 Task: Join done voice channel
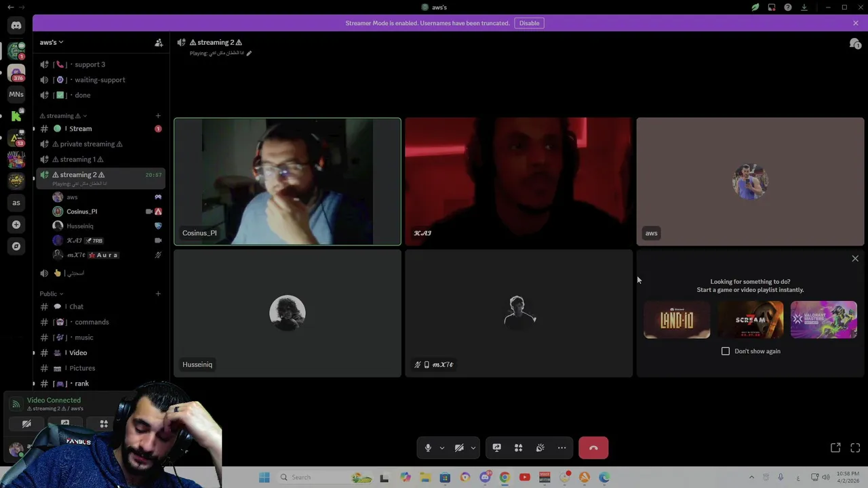point(101,95)
